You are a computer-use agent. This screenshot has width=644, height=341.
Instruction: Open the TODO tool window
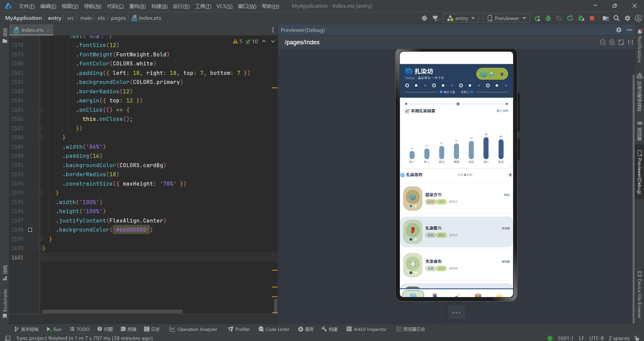click(80, 329)
